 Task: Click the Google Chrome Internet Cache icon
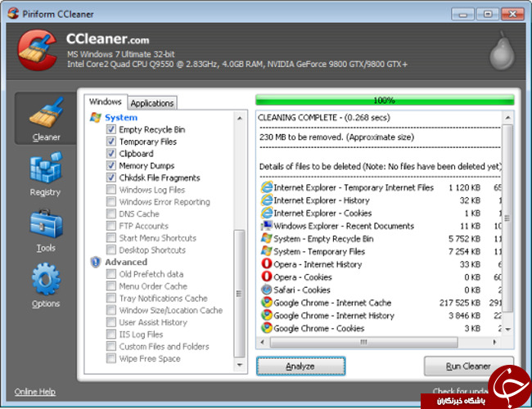(x=267, y=302)
